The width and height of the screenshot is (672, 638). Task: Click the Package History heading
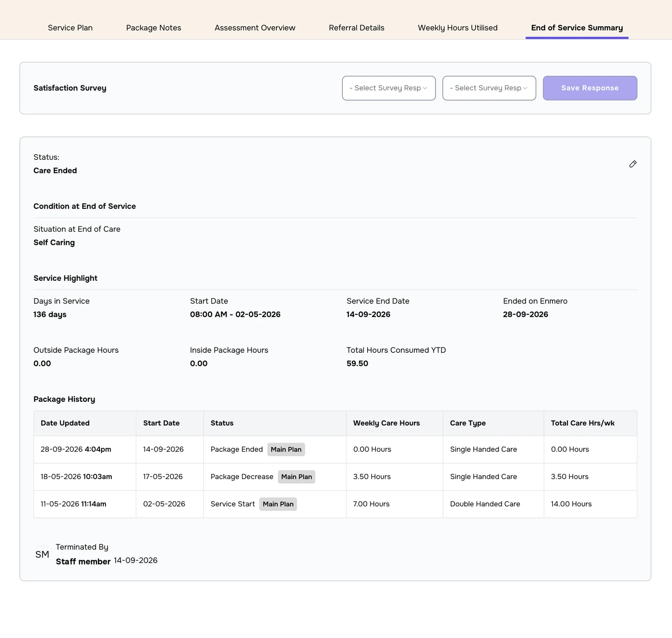coord(64,399)
